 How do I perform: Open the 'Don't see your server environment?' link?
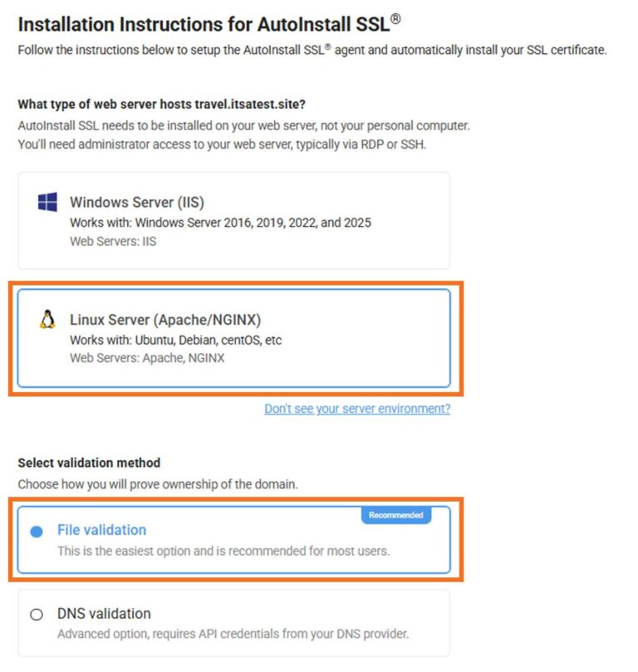356,409
